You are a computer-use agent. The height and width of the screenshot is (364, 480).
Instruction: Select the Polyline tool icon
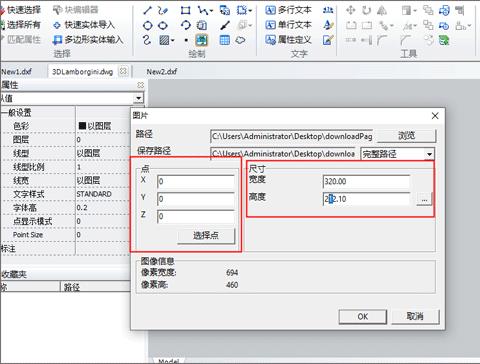(x=202, y=10)
